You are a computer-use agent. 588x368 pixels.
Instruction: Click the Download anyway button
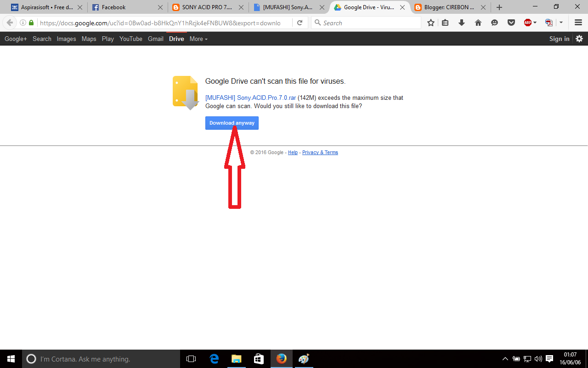click(232, 123)
